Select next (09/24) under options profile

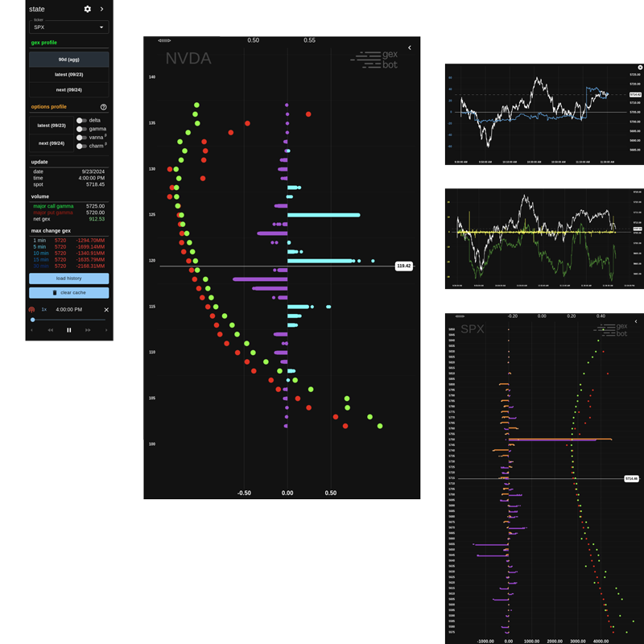tap(52, 143)
